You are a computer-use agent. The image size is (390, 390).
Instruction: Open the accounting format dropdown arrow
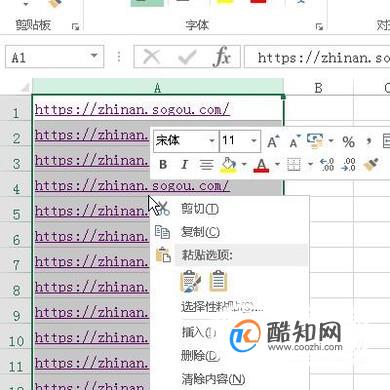pyautogui.click(x=331, y=141)
